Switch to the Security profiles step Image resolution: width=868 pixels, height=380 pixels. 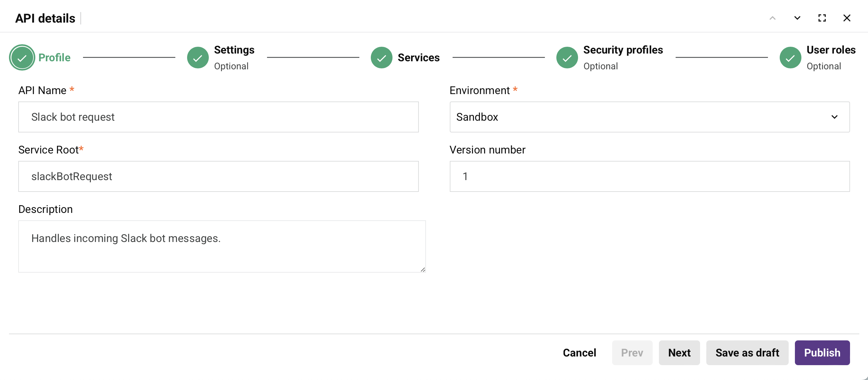623,50
